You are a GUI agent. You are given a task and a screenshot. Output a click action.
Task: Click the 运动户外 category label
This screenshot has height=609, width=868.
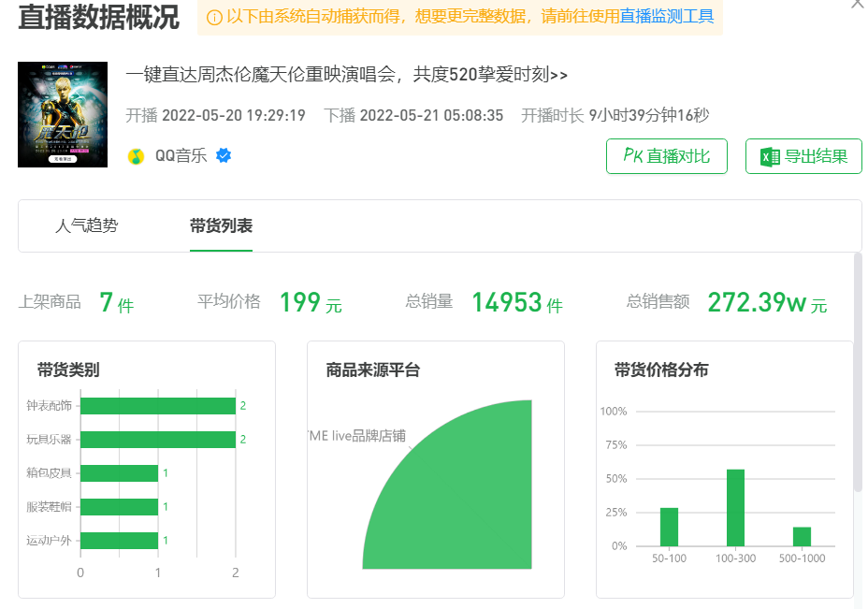pos(49,541)
